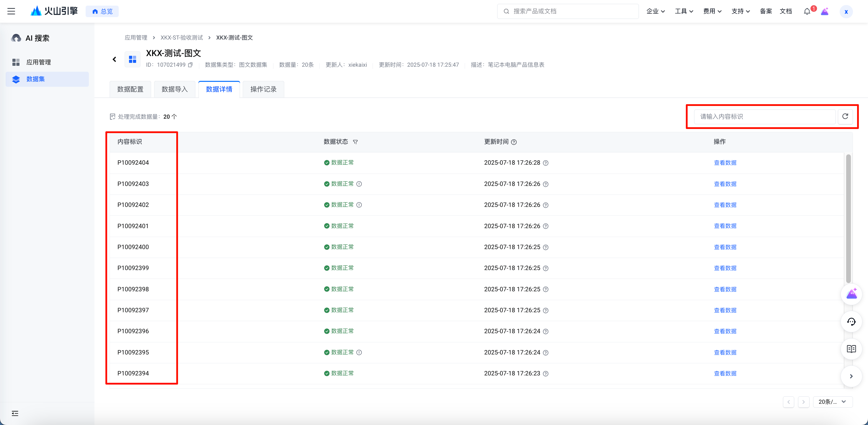Open the floating book documentation icon
The width and height of the screenshot is (868, 425).
click(851, 349)
